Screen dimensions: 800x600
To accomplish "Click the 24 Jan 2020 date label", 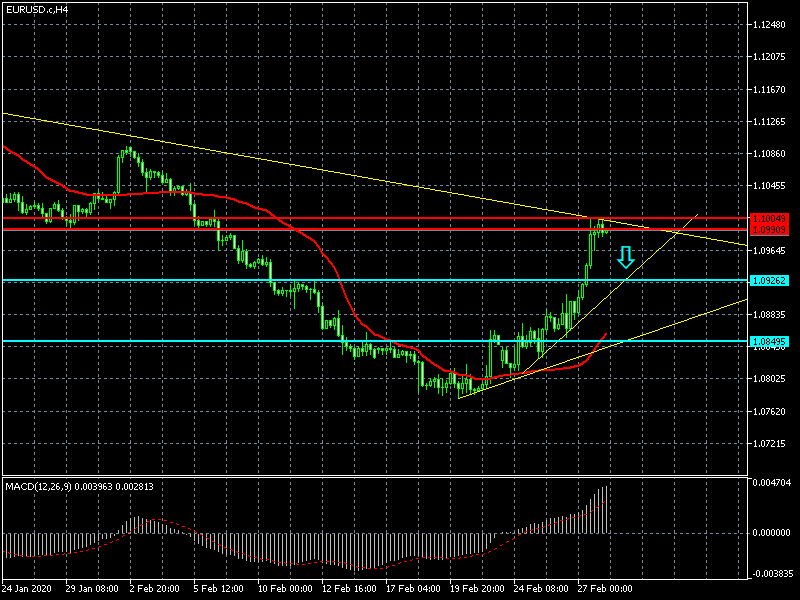I will 29,589.
